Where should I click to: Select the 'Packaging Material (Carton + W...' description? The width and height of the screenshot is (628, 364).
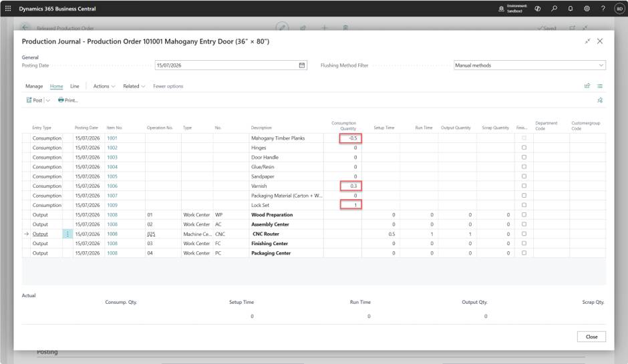pyautogui.click(x=287, y=196)
